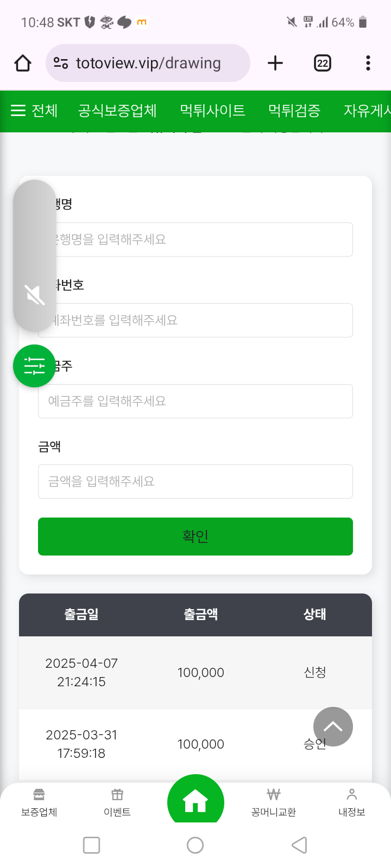Open the 전체 hamburger menu
Viewport: 391px width, 868px height.
tap(34, 111)
